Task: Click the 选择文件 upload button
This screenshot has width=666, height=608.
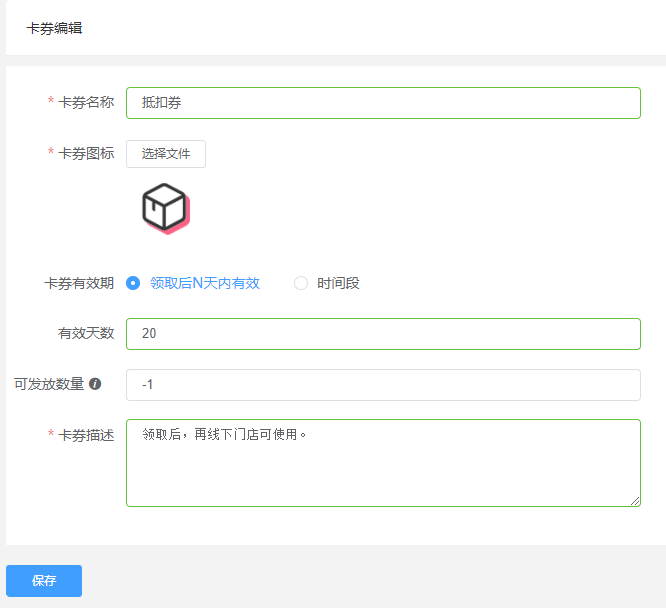Action: coord(166,154)
